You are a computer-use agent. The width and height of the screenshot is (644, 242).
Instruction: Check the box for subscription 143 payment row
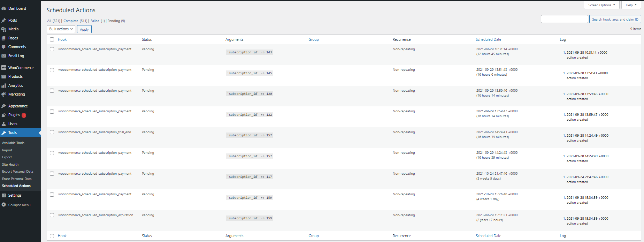click(52, 49)
